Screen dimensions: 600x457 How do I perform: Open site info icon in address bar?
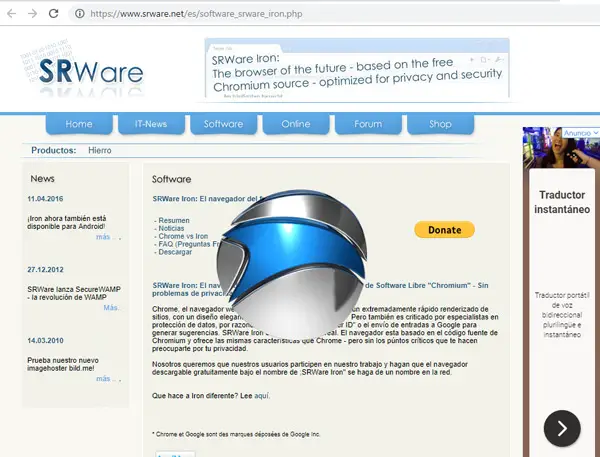(x=80, y=14)
